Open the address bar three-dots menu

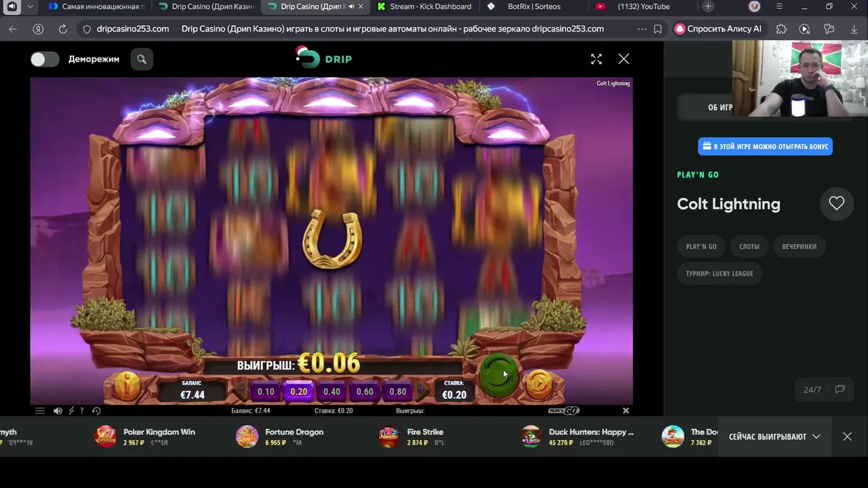(642, 29)
